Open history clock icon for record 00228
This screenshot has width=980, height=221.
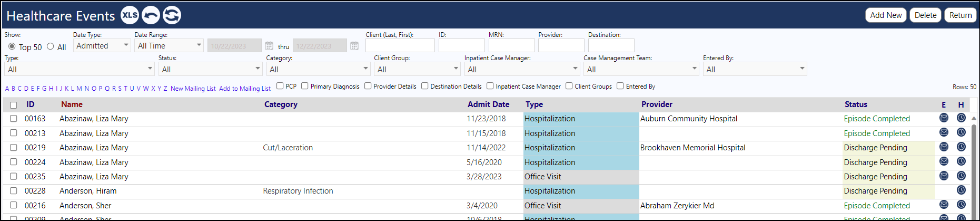click(961, 190)
